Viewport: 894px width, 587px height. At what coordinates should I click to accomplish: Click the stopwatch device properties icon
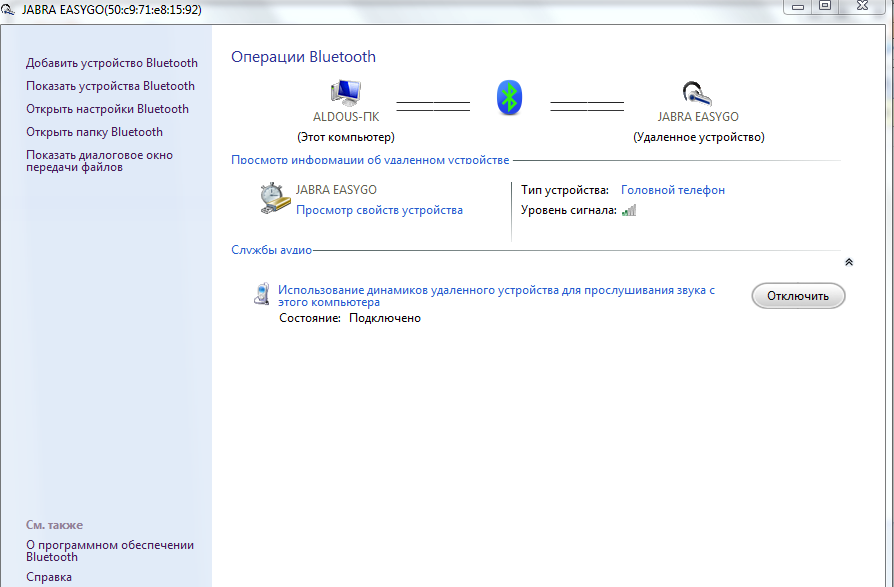pos(275,198)
